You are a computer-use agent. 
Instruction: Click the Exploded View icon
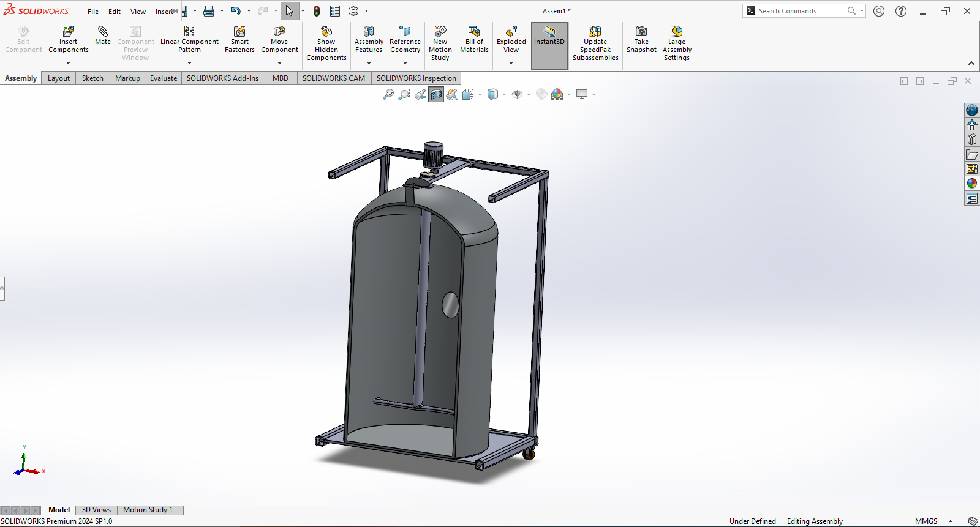coord(511,31)
